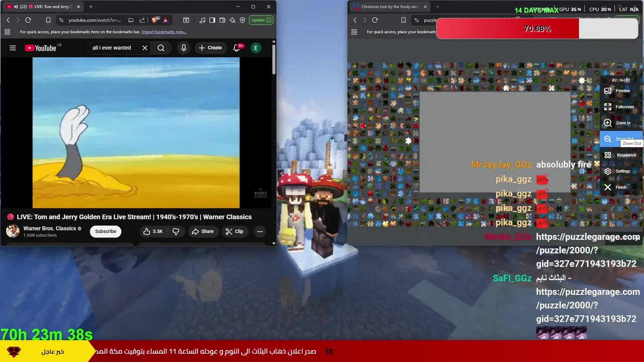Close the Tom and Jerry tab
Image resolution: width=644 pixels, height=362 pixels.
78,7
